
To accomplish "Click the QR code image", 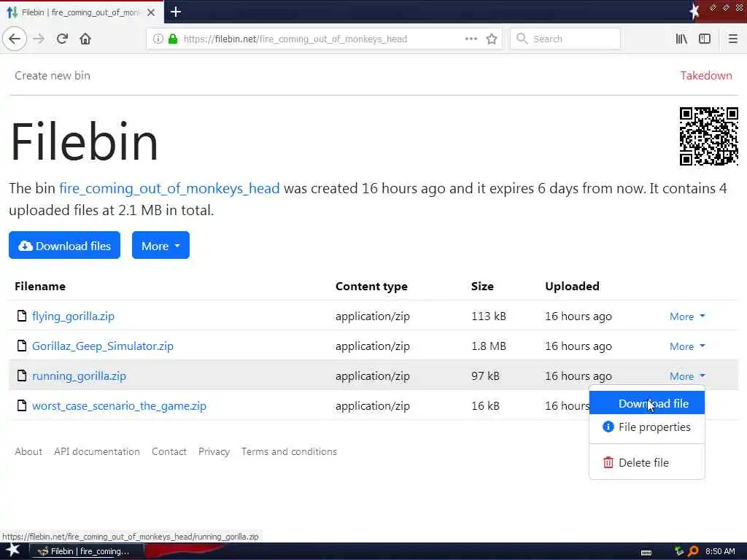I will [708, 136].
